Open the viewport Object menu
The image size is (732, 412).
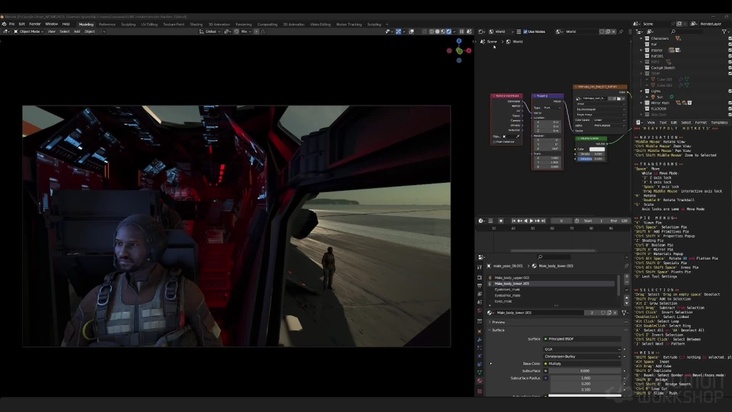click(x=90, y=31)
